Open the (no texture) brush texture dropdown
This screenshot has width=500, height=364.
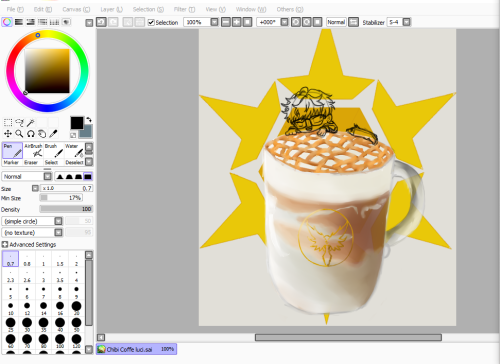[x=58, y=232]
